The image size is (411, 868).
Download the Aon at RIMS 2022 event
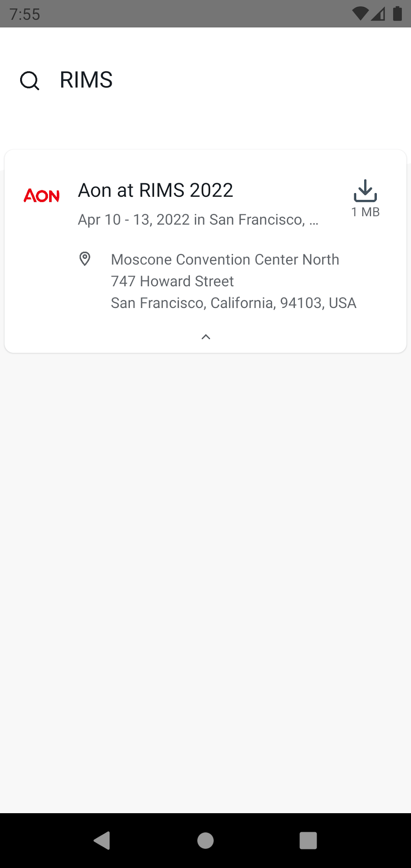tap(365, 191)
